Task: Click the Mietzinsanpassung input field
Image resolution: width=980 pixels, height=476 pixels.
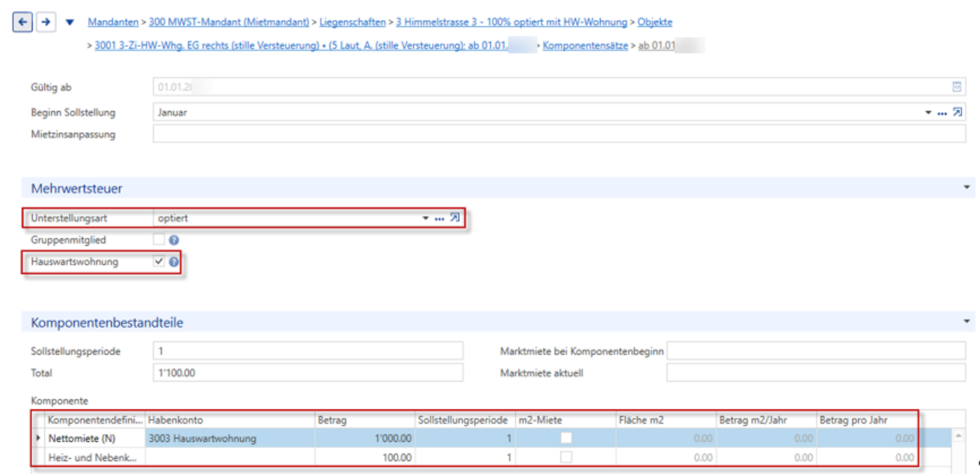Action: point(559,135)
